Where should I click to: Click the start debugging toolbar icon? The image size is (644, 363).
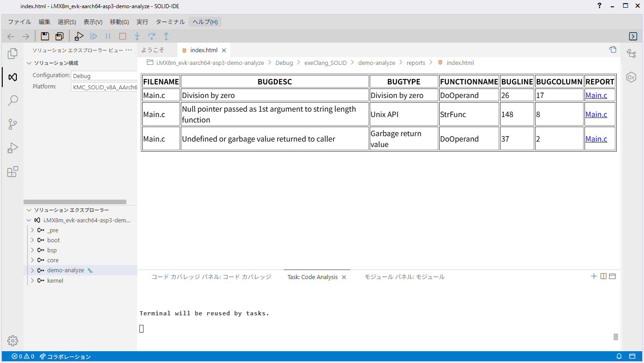pos(79,36)
